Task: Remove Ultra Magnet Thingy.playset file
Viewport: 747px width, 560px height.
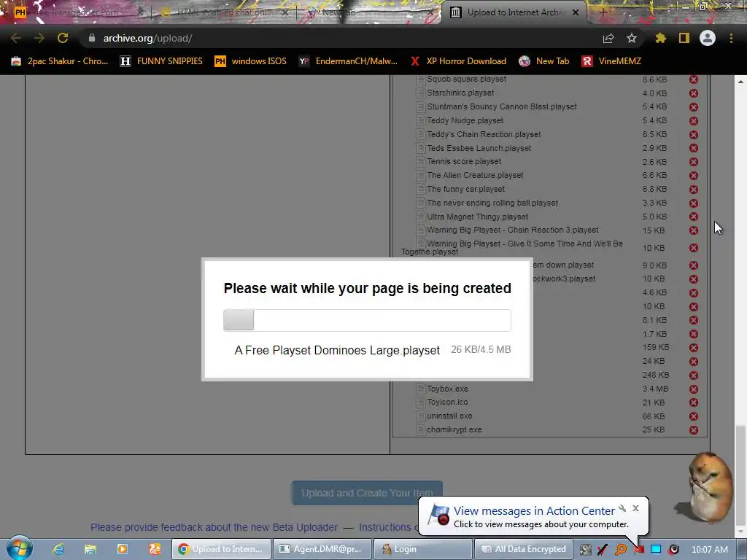Action: coord(694,217)
